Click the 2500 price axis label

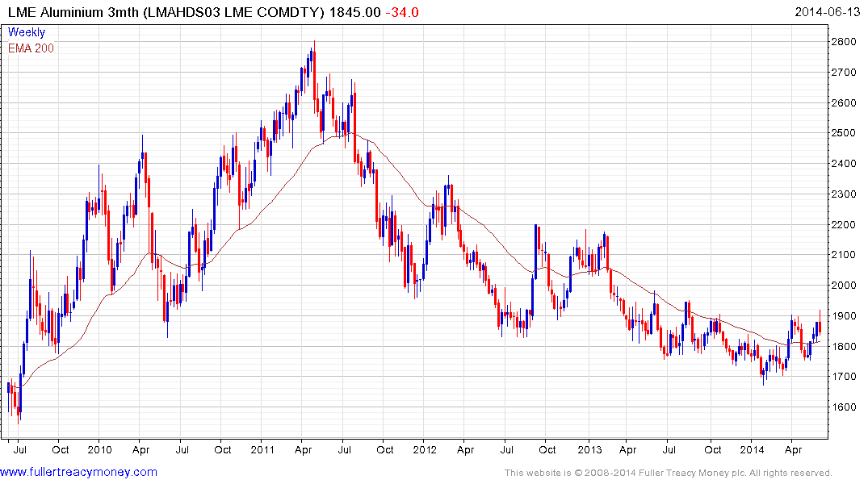845,133
